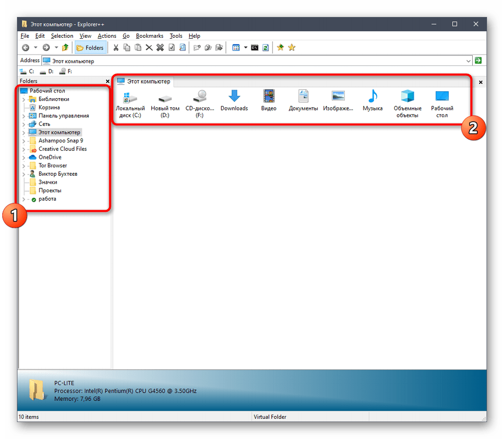504x439 pixels.
Task: Click the Properties checkmark toolbar icon
Action: click(171, 48)
